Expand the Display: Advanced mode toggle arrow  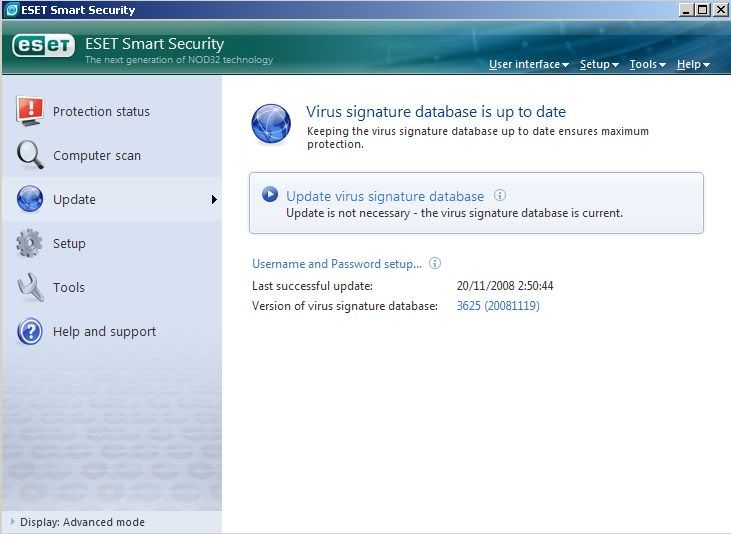click(13, 521)
